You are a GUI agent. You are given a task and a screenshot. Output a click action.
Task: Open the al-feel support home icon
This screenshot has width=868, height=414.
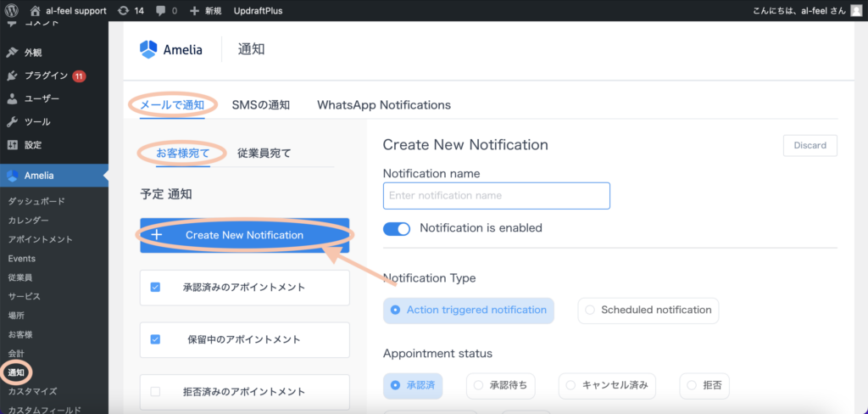pos(35,11)
